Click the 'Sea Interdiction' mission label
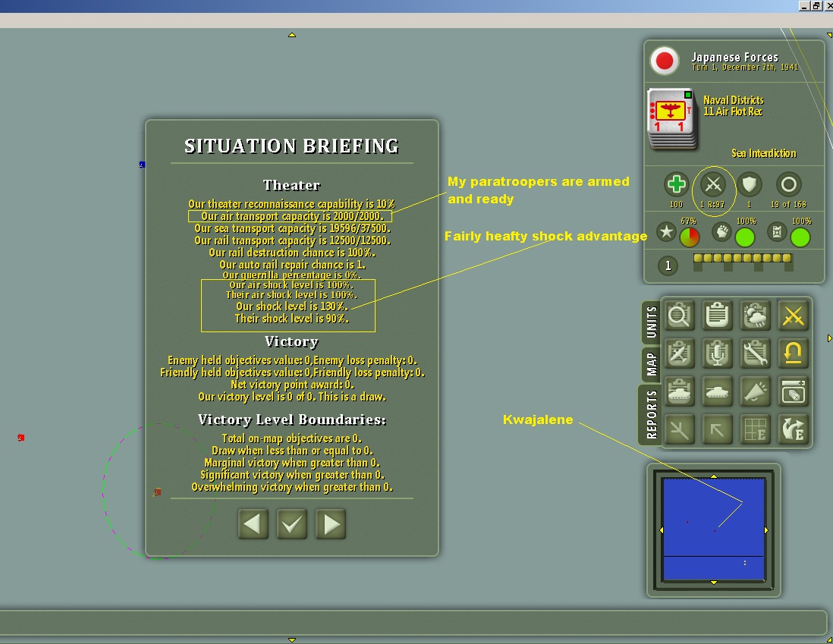Viewport: 833px width, 644px height. click(764, 153)
